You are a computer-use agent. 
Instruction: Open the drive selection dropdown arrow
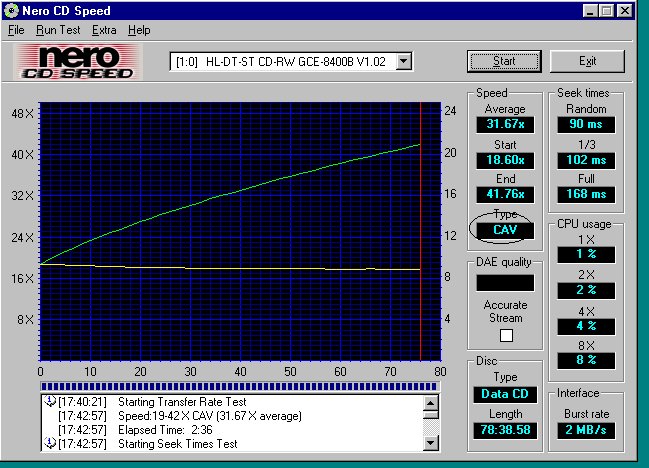[x=403, y=62]
